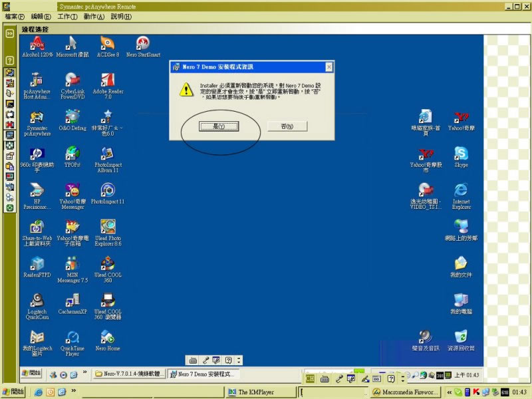Screen dimensions: 532x399
Task: Select the Ulead COOL 360 瀏覽器 icon
Action: tap(108, 307)
